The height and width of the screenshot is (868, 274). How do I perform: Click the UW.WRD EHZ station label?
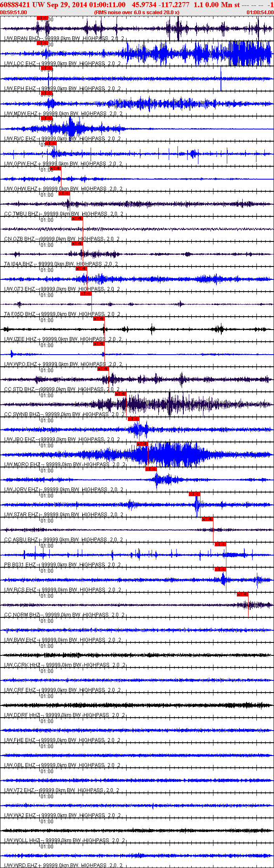[20, 865]
